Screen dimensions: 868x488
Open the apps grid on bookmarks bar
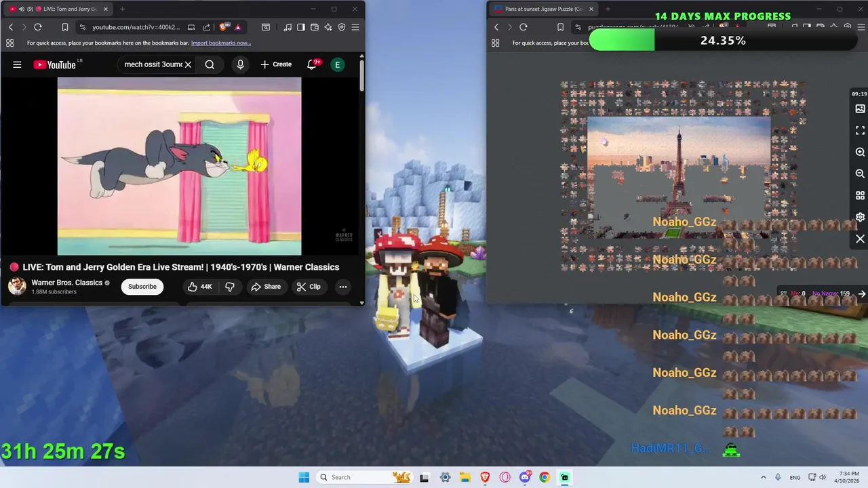click(9, 43)
